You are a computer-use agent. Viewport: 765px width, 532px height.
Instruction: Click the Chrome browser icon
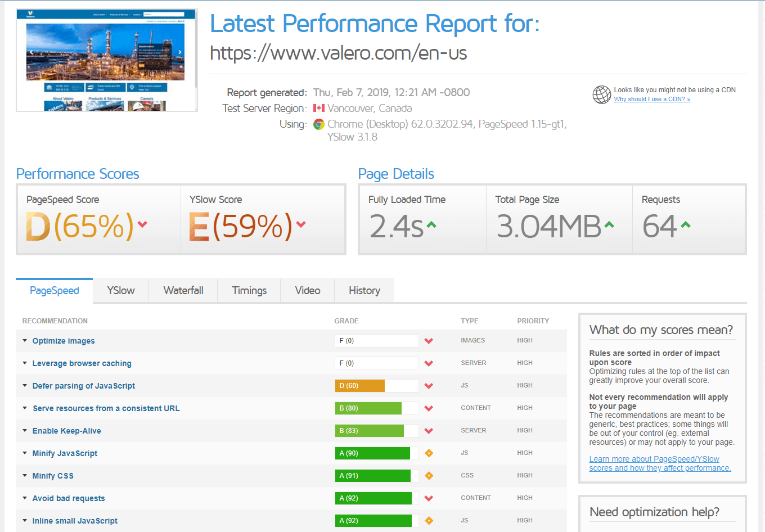(x=319, y=124)
